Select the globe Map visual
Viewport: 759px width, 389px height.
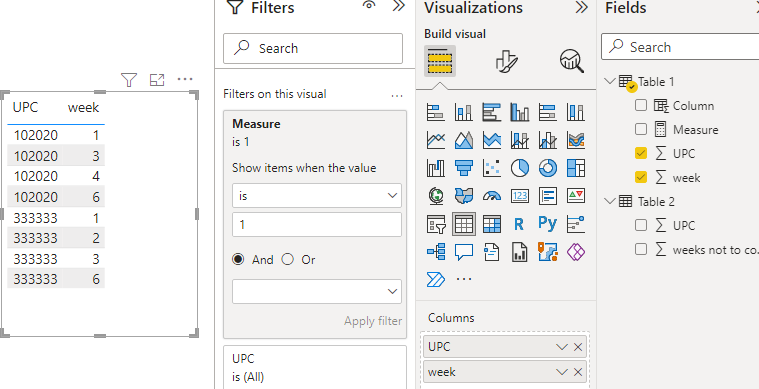436,196
